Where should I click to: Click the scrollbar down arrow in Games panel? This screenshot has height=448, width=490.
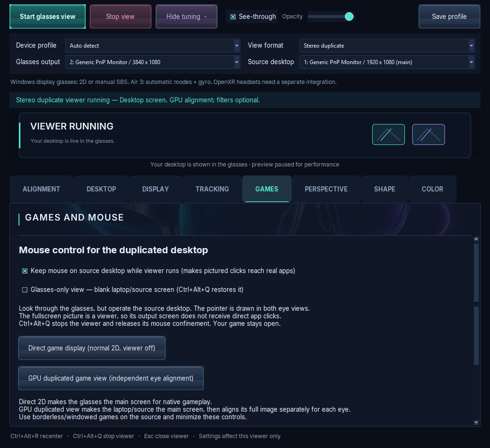[x=476, y=423]
